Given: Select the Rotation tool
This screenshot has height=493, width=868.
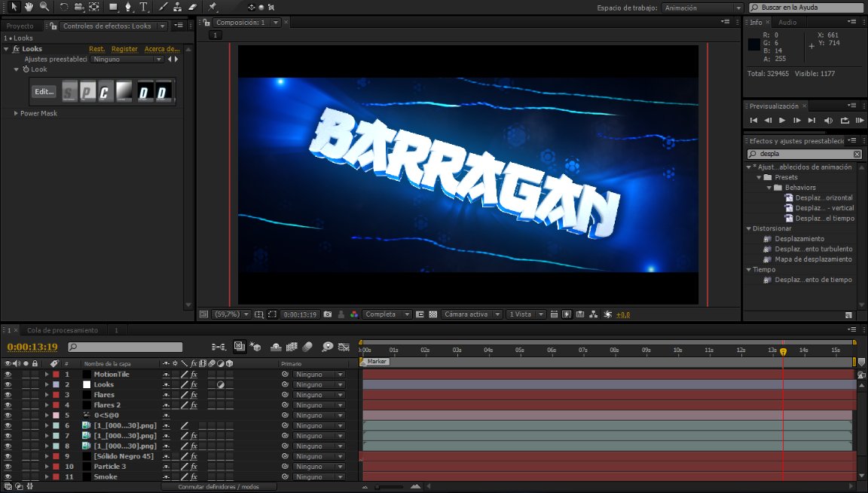Looking at the screenshot, I should click(63, 8).
